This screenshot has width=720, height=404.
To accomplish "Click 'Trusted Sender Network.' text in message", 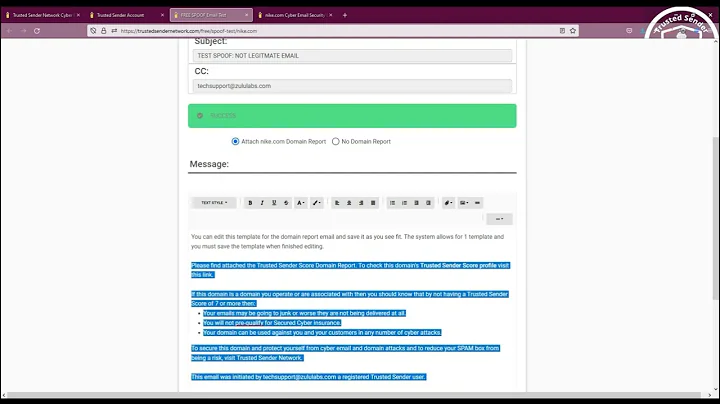I will (270, 358).
